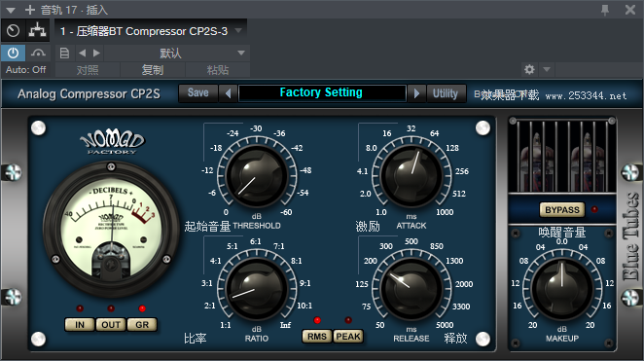Image resolution: width=644 pixels, height=361 pixels.
Task: Select next factory preset arrow in CP2S header
Action: [x=416, y=93]
